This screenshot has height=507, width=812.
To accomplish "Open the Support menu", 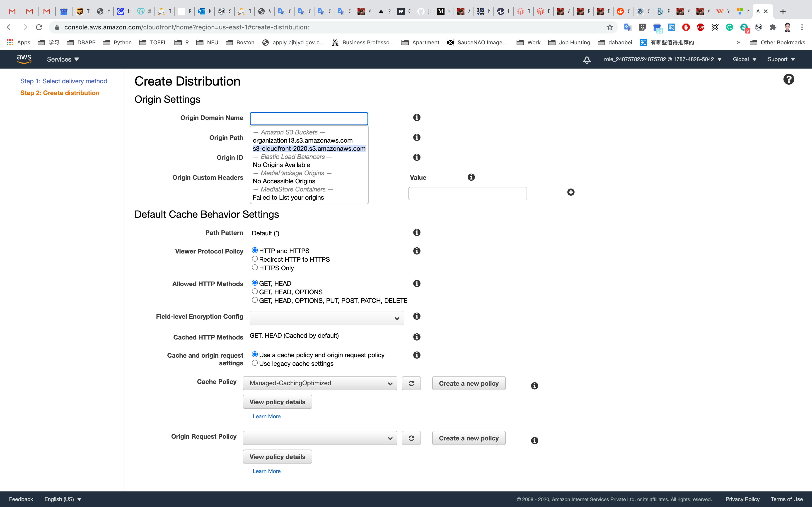I will point(781,59).
